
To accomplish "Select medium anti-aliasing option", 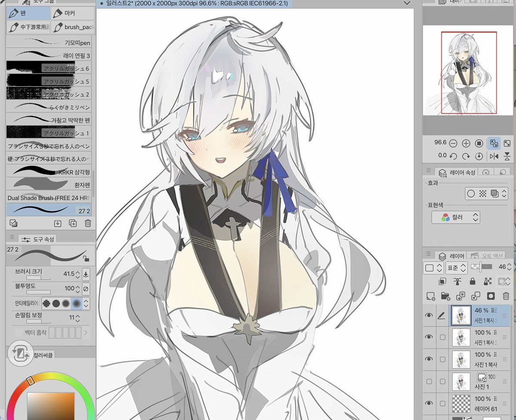I will click(66, 304).
